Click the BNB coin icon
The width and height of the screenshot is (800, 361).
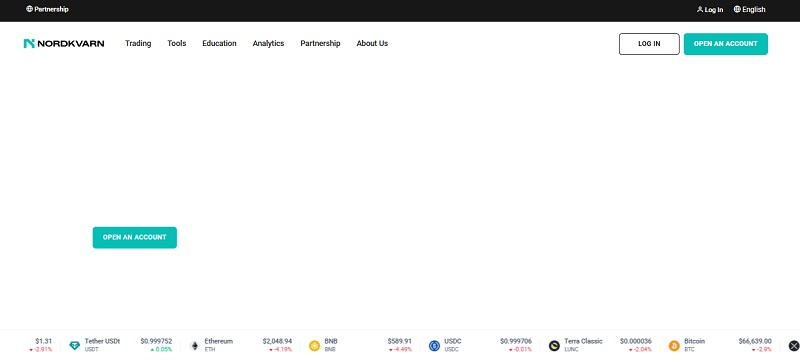point(314,346)
